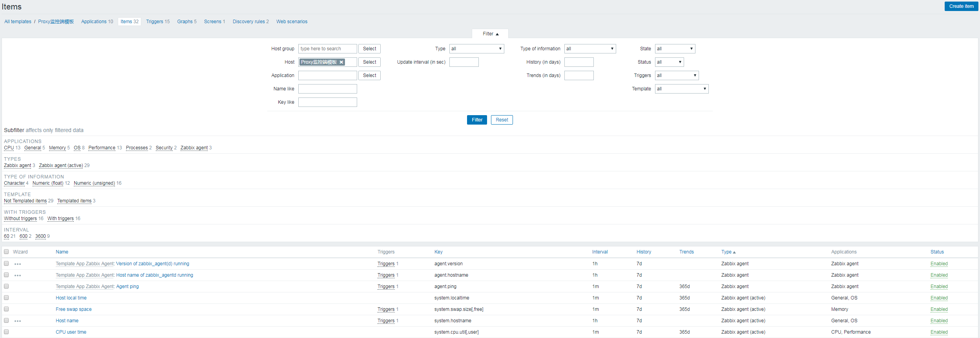Open the Applications tab
Viewport: 980px width, 338px height.
(x=97, y=22)
